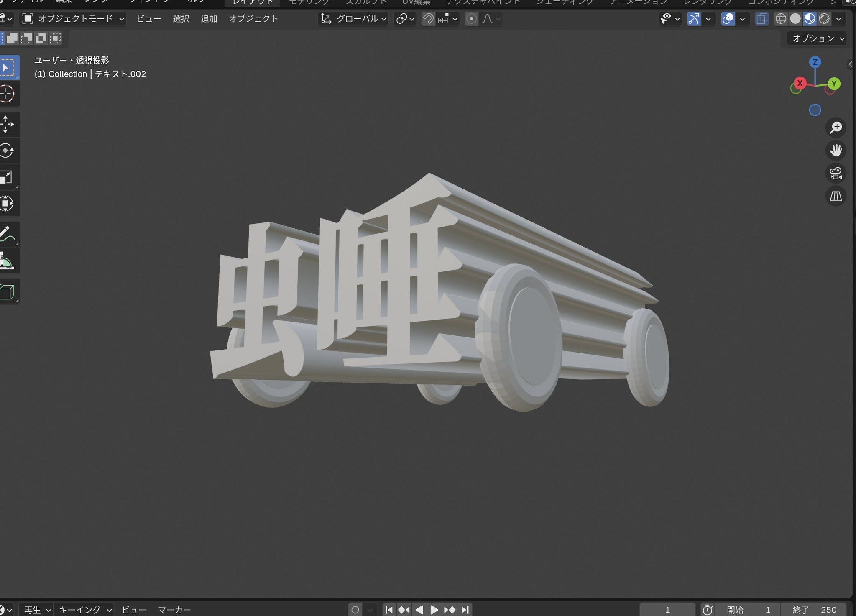Open the オブジェクト menu
Screen dimensions: 856x616
pyautogui.click(x=253, y=19)
